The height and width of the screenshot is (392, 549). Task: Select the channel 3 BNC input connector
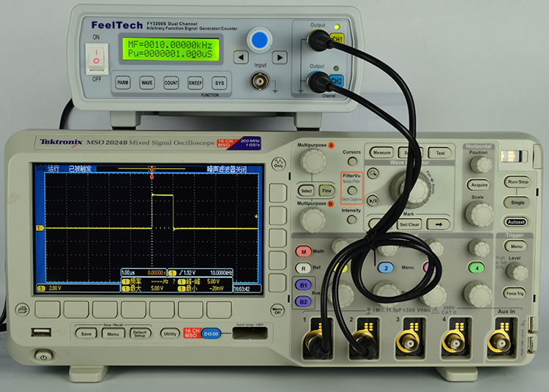[408, 342]
